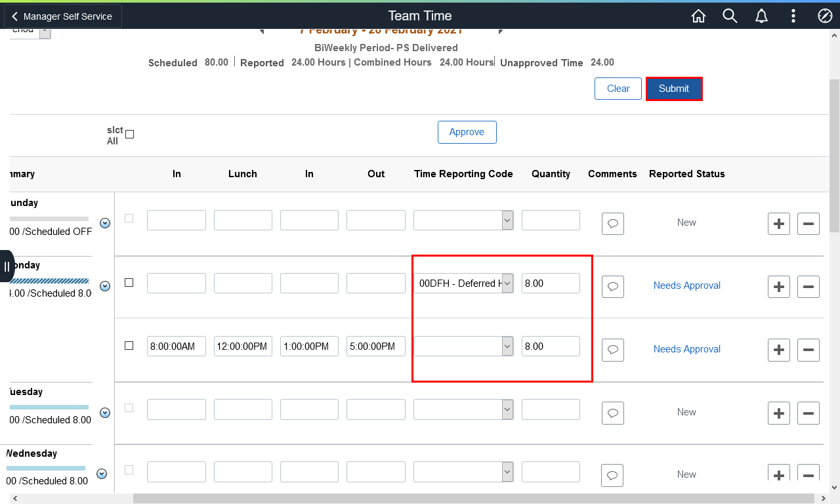Click the Monday hours progress bar

point(49,281)
